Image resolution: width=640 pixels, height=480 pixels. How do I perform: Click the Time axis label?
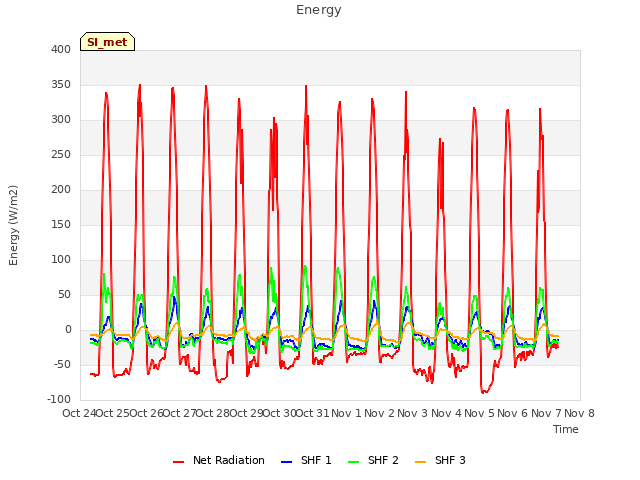click(x=566, y=429)
